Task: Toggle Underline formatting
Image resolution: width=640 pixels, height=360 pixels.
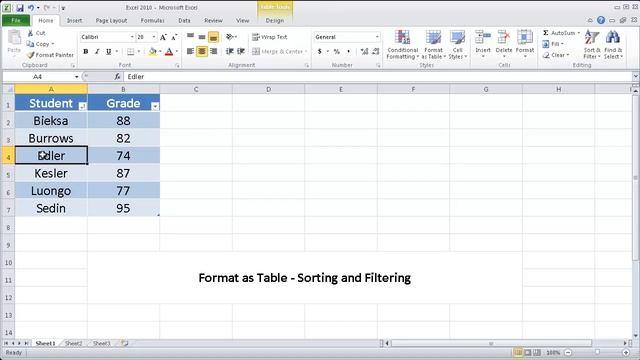Action: click(x=108, y=51)
